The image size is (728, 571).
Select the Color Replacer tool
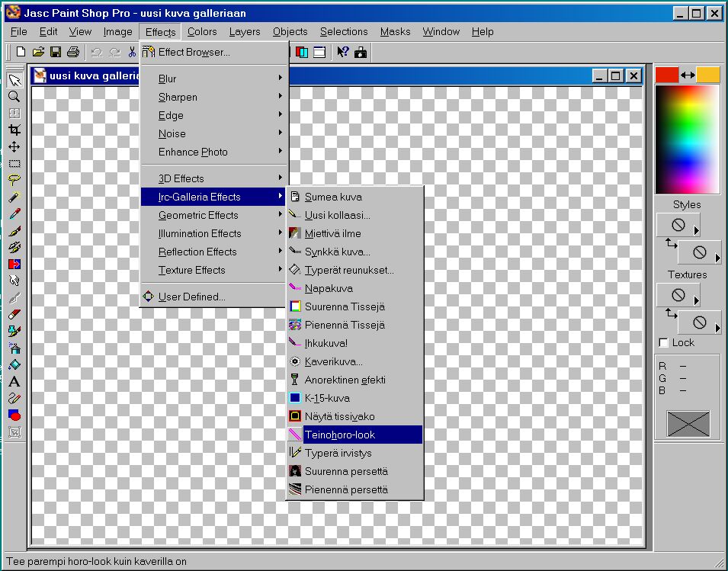tap(14, 264)
